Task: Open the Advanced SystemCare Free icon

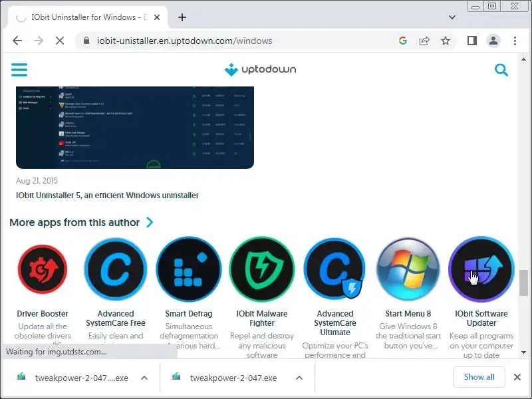Action: (116, 269)
